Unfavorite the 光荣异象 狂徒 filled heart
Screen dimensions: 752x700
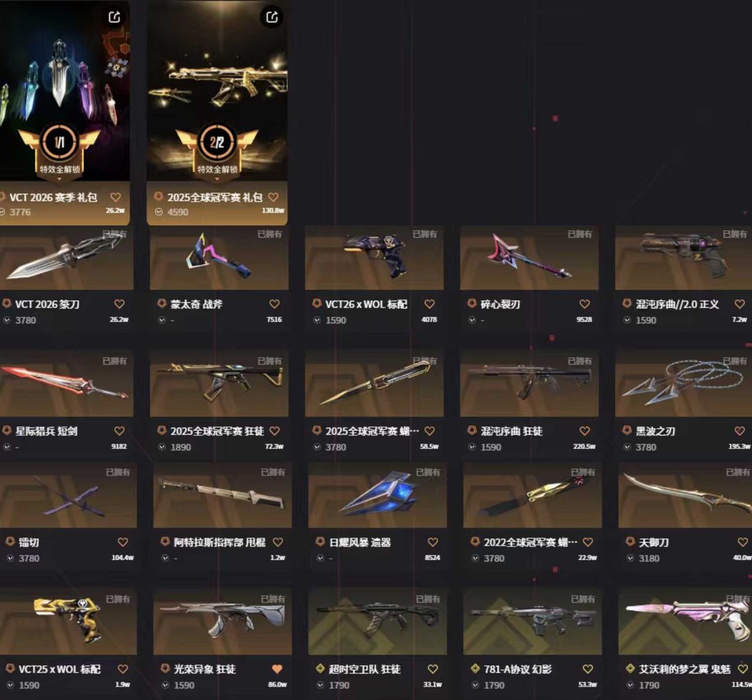pyautogui.click(x=277, y=669)
